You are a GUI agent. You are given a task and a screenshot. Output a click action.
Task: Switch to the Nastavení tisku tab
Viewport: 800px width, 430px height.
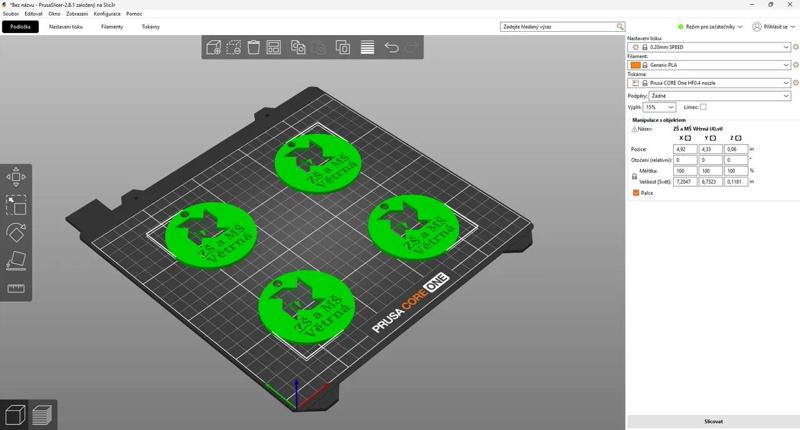[x=66, y=27]
